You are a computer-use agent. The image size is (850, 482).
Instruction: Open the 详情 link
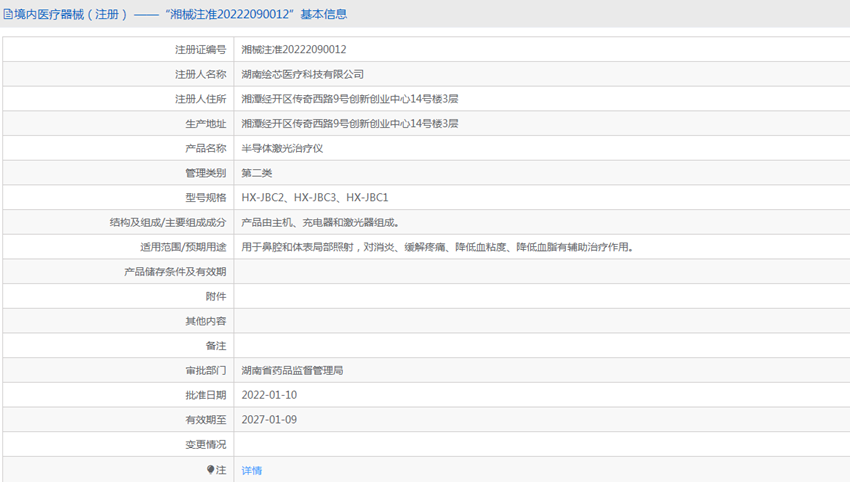252,470
